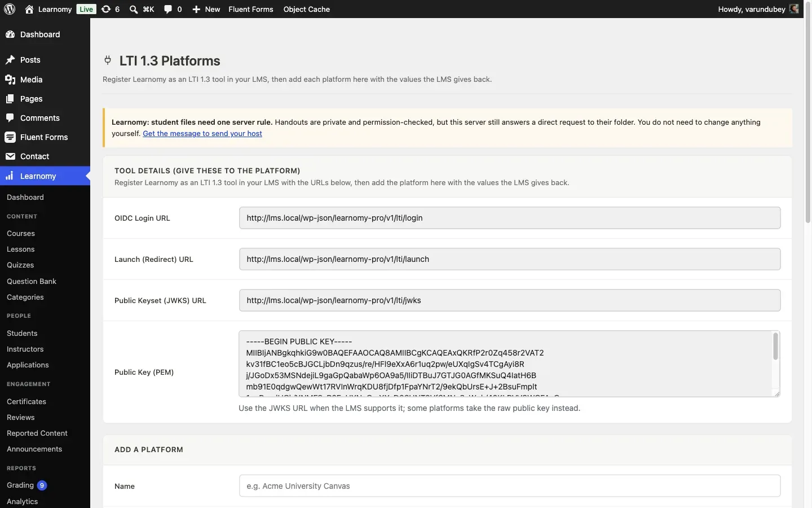Click the PEM textarea resize handle
Image resolution: width=812 pixels, height=508 pixels.
pyautogui.click(x=776, y=393)
